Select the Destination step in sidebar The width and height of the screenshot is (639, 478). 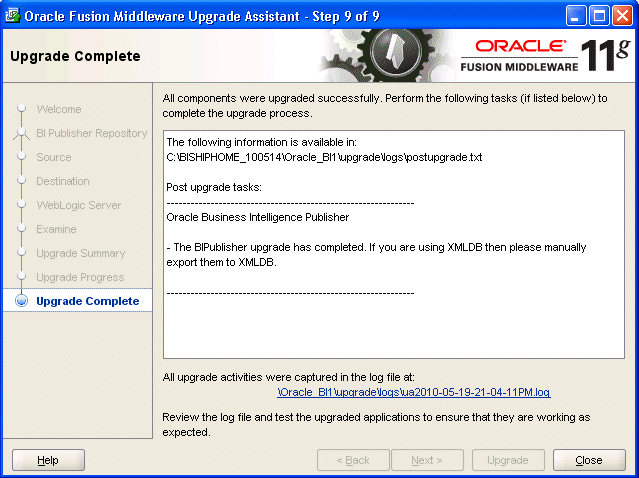point(63,181)
